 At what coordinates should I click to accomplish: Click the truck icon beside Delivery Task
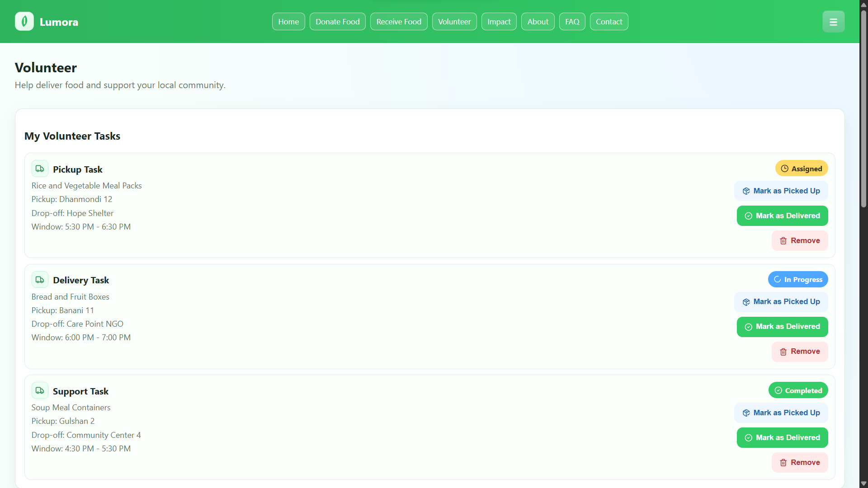(x=40, y=280)
